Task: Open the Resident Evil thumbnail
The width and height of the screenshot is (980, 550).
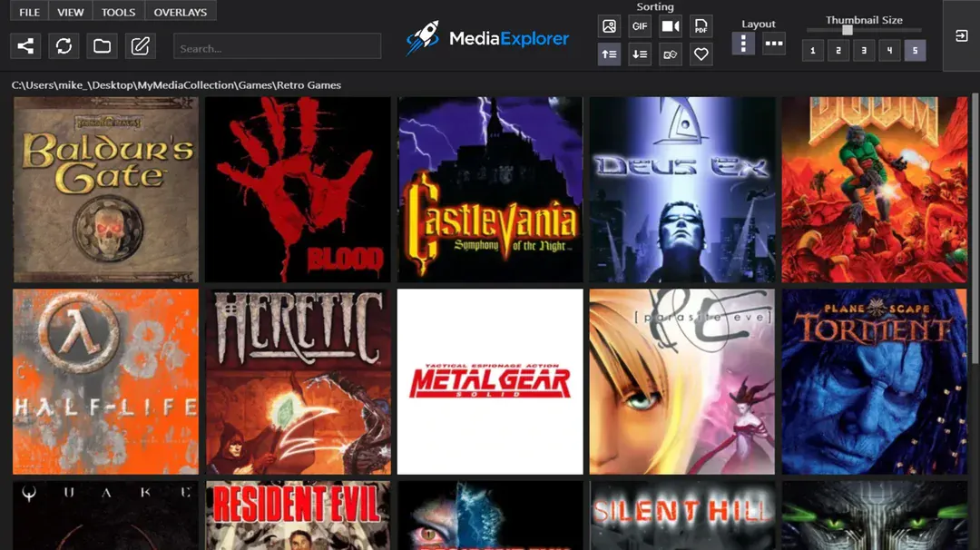Action: (299, 516)
